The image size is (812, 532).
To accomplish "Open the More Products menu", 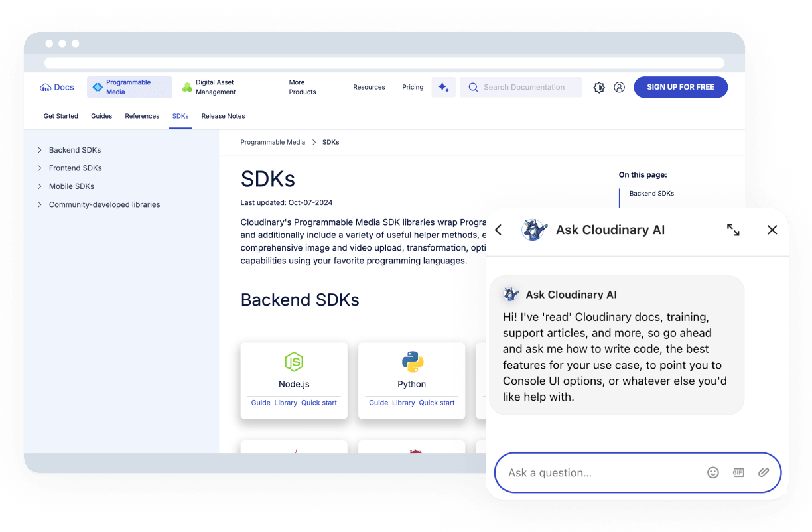I will click(x=303, y=87).
